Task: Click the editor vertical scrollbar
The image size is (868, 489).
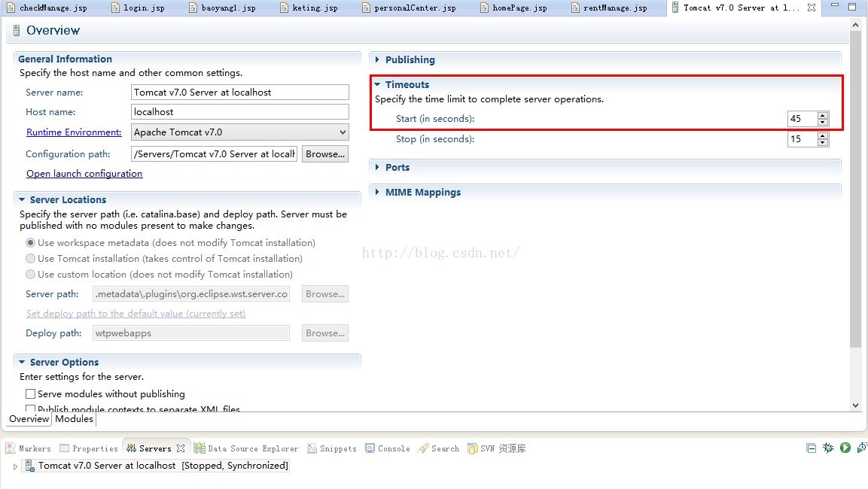Action: (855, 188)
